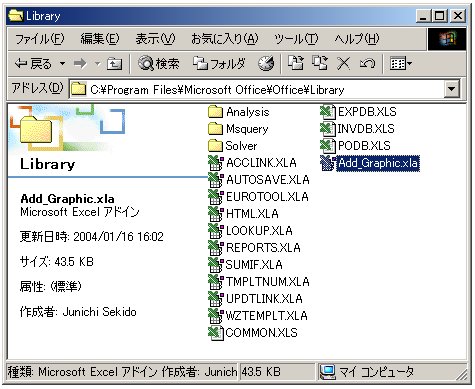This screenshot has width=475, height=389.
Task: Click the サイズ: 43.5 KB detail text
Action: (57, 262)
